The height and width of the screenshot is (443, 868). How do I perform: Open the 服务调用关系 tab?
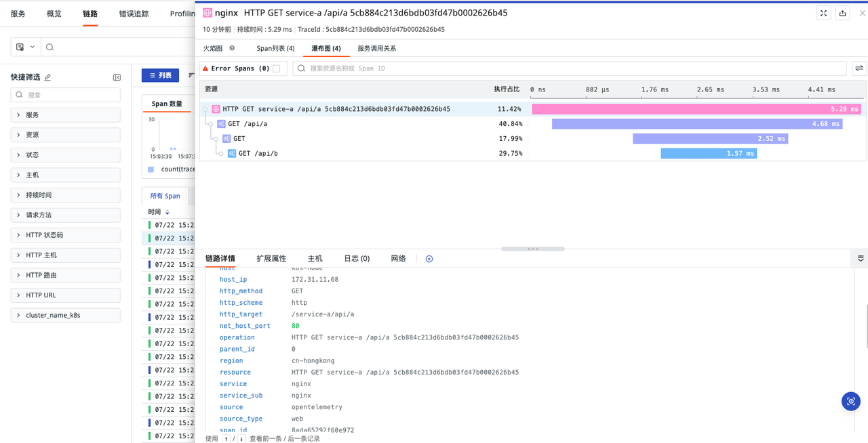click(377, 48)
